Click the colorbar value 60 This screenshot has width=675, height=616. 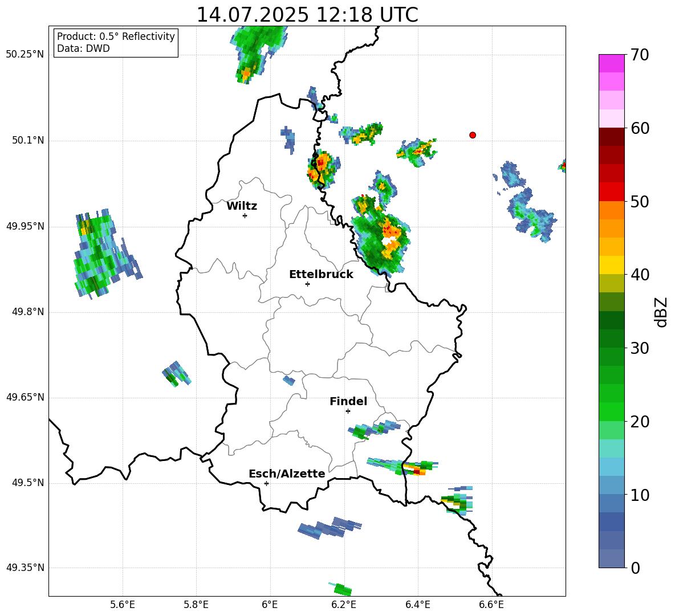[x=640, y=128]
